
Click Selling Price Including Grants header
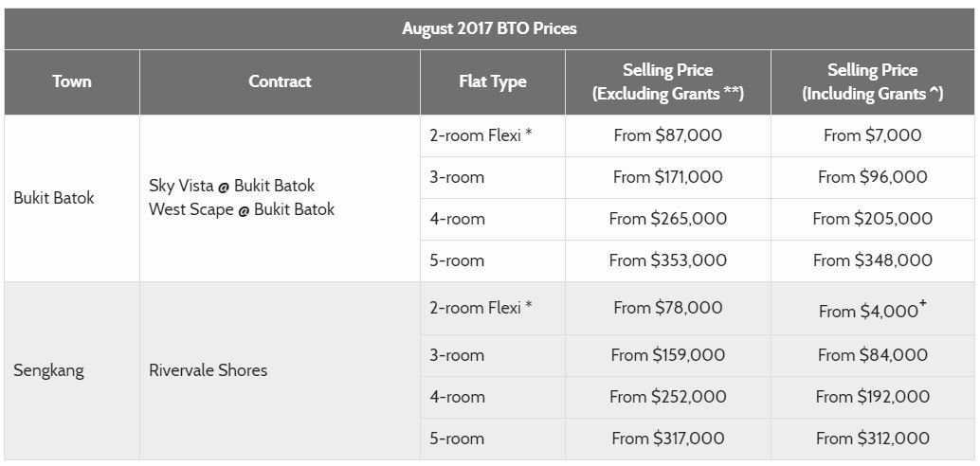coord(873,81)
